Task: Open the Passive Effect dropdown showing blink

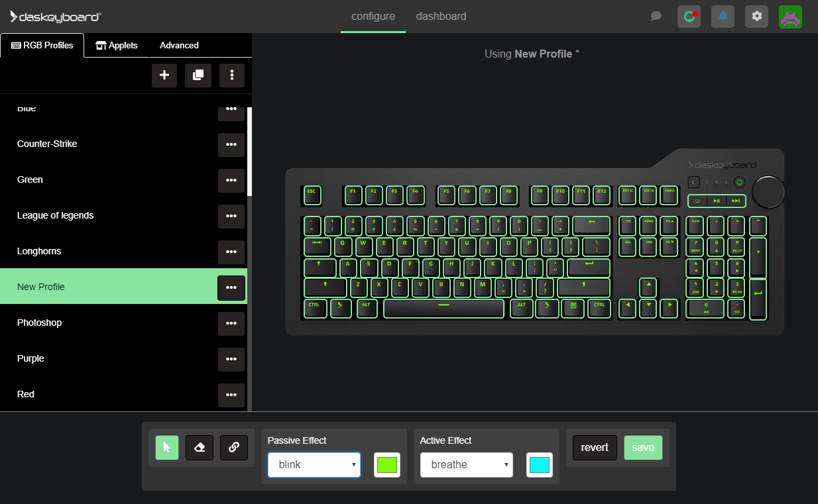Action: click(x=314, y=465)
